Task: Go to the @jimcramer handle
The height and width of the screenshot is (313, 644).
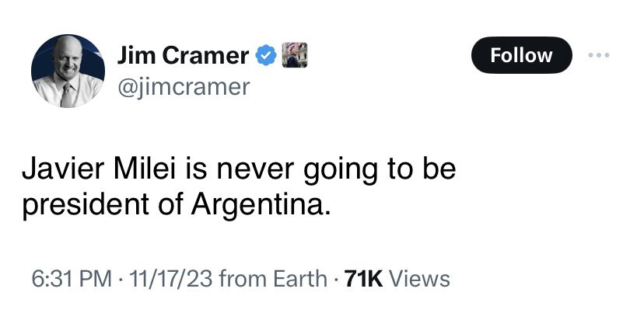Action: [x=184, y=87]
